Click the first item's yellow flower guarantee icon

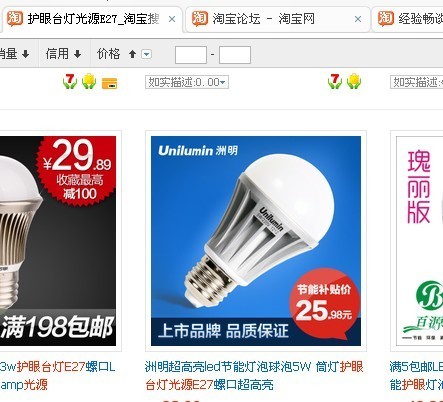tap(89, 81)
